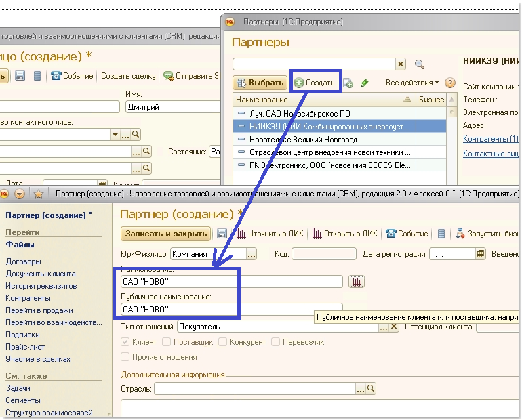The width and height of the screenshot is (522, 420).
Task: Click the green pencil edit icon
Action: (x=365, y=83)
